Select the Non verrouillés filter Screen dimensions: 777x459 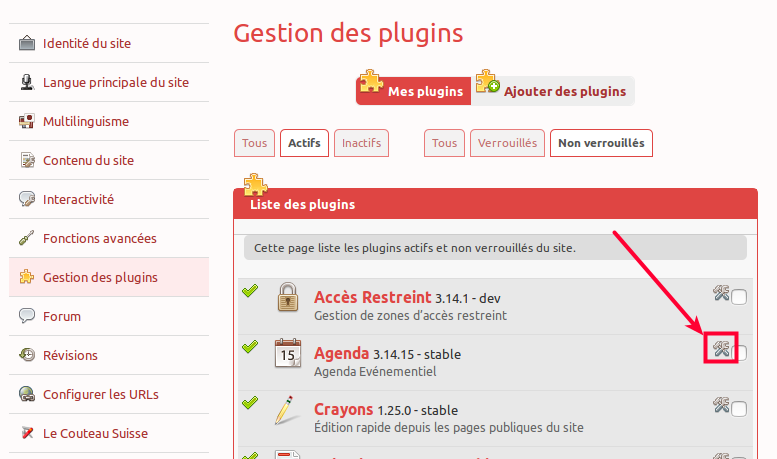click(x=601, y=143)
